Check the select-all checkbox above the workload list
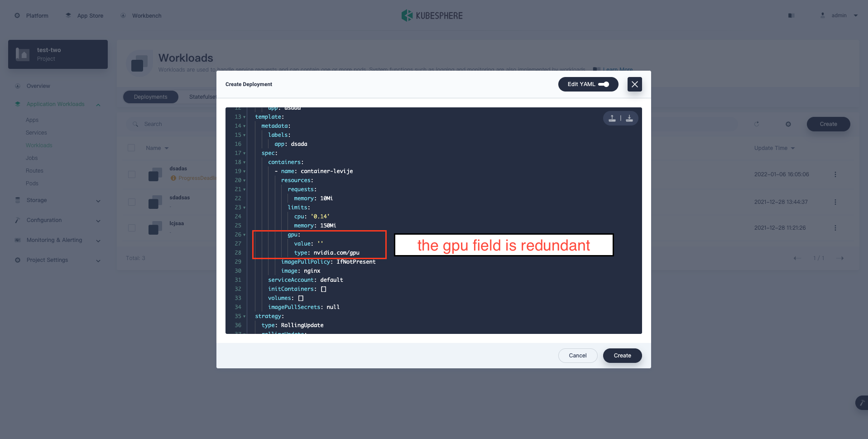The height and width of the screenshot is (439, 868). click(131, 148)
